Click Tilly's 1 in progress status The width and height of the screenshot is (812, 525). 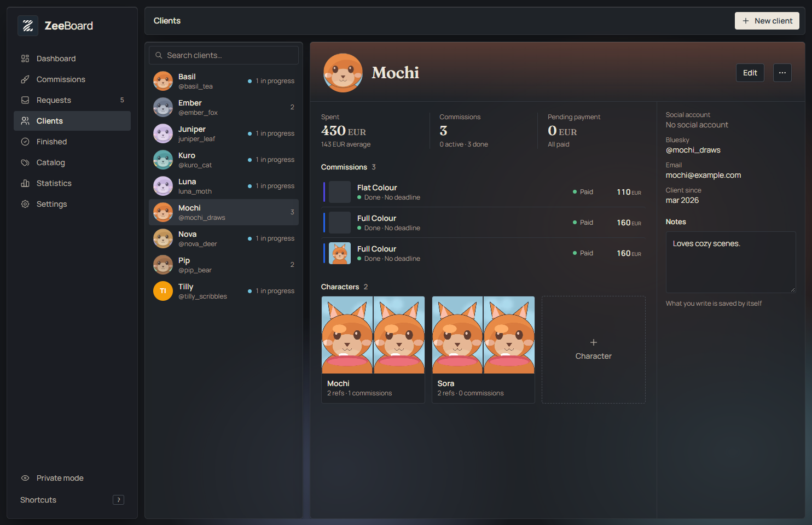click(271, 291)
